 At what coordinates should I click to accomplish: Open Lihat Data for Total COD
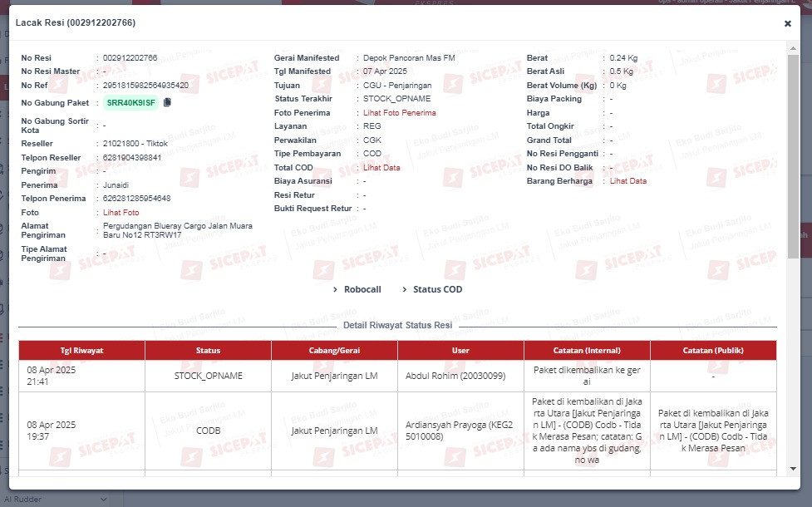[381, 167]
